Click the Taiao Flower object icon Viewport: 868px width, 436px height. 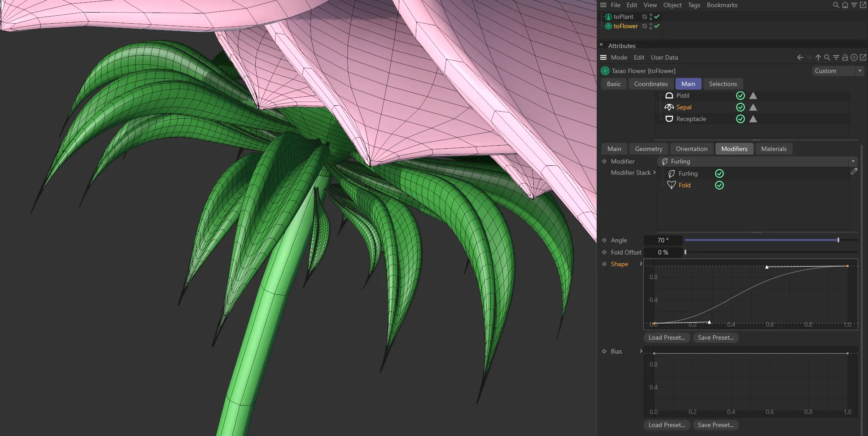pos(605,71)
